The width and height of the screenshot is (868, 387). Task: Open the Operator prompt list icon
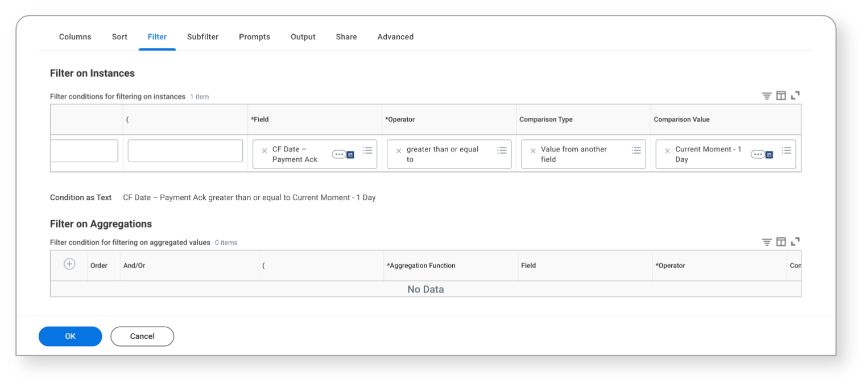[x=502, y=150]
